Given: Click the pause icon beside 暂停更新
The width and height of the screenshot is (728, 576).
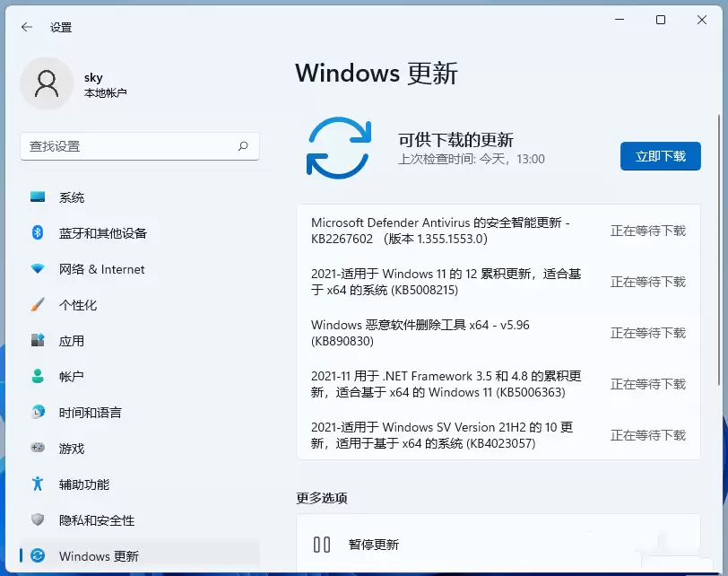Looking at the screenshot, I should [x=324, y=545].
